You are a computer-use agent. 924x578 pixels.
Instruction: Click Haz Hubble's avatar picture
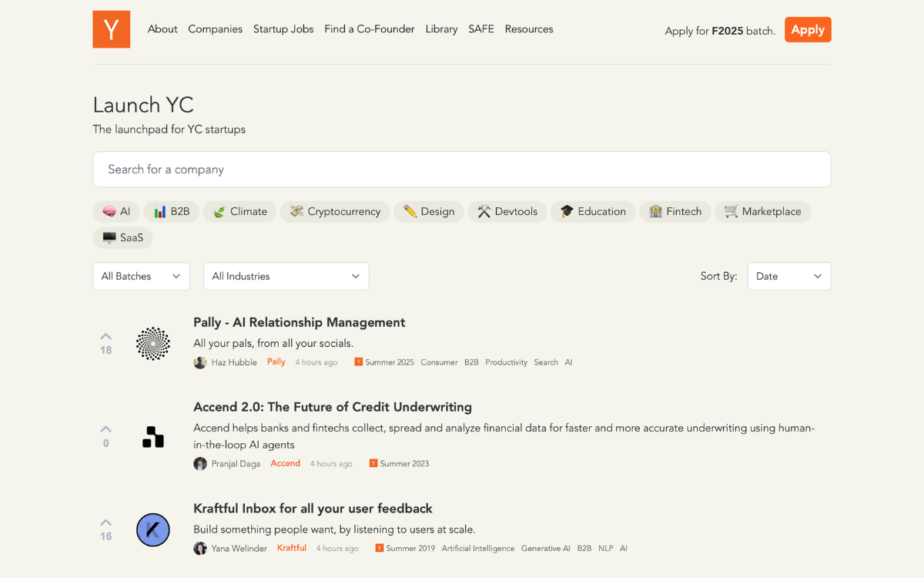pyautogui.click(x=200, y=362)
